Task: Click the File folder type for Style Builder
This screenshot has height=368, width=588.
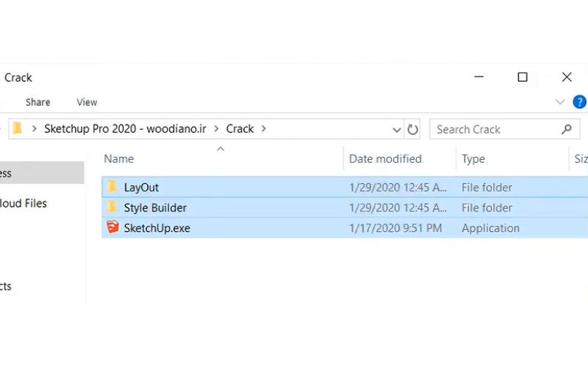Action: 487,208
